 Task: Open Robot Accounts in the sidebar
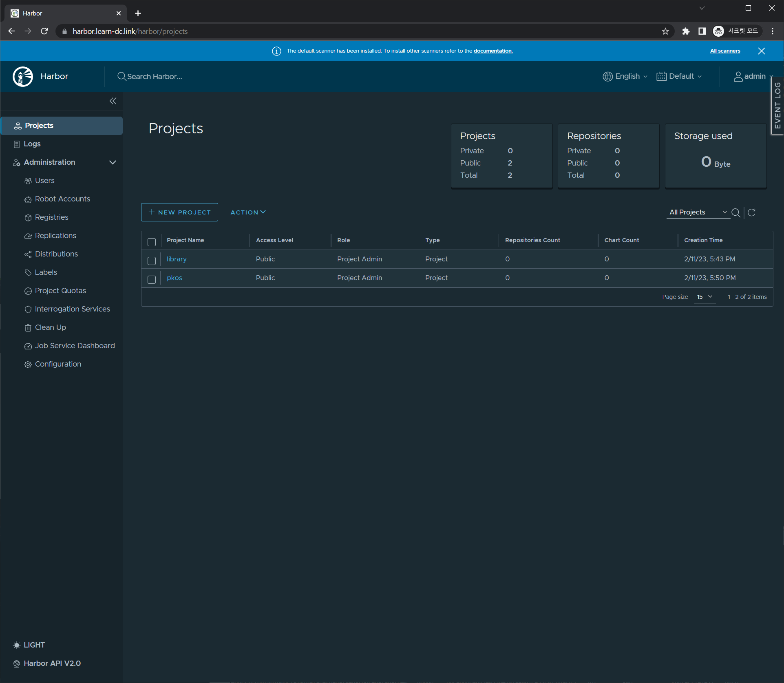[62, 199]
